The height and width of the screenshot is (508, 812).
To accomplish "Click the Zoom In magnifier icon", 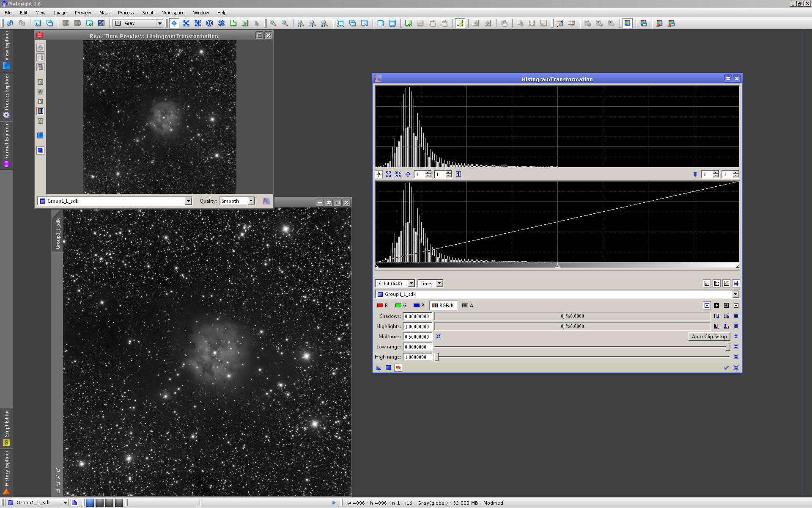I will (x=273, y=23).
